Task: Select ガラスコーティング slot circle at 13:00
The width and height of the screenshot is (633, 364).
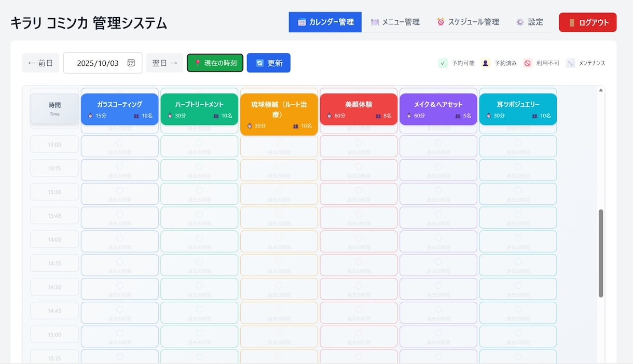Action: 120,143
